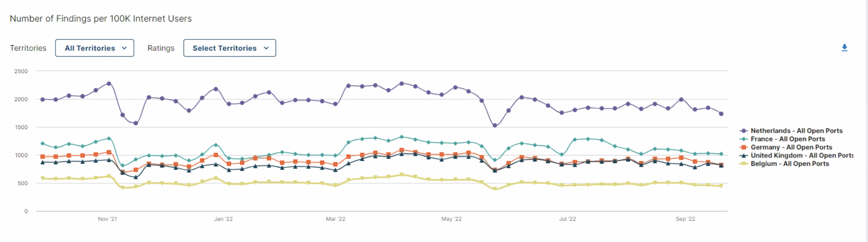This screenshot has height=242, width=868.
Task: Click the chart title "Number of Findings" heading
Action: coord(100,19)
